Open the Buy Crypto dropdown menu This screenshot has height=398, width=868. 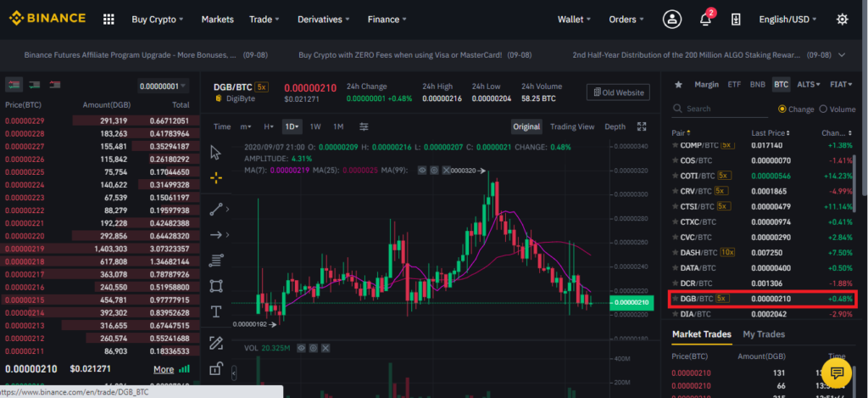(x=157, y=20)
